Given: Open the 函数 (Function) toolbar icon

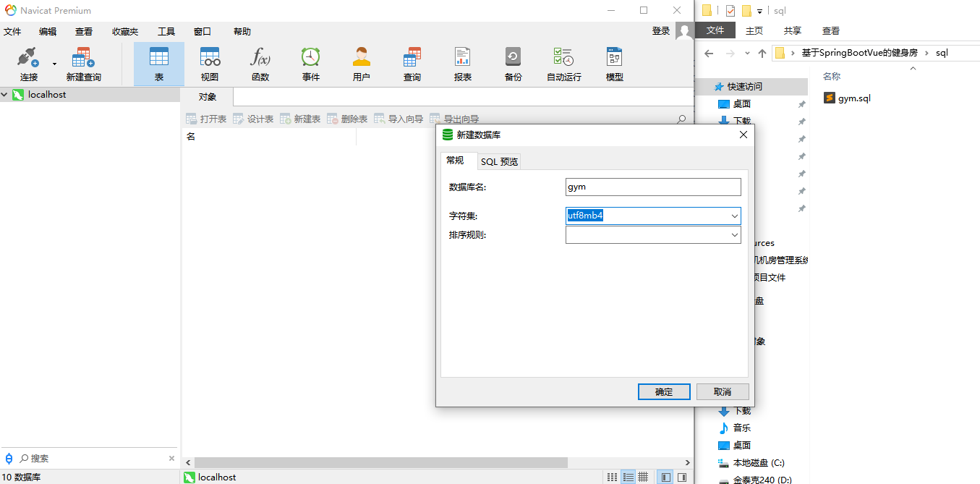Looking at the screenshot, I should (x=260, y=64).
